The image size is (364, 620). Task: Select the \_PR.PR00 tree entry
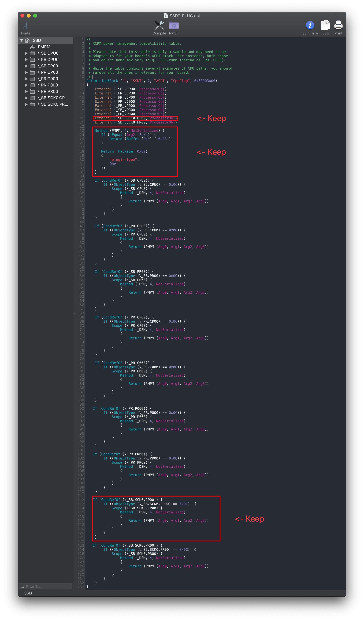(x=48, y=92)
